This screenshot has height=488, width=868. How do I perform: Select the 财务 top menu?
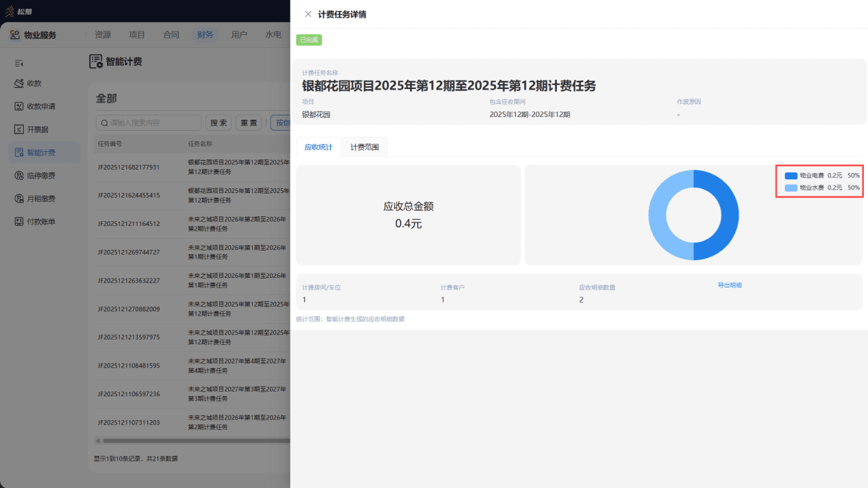[205, 35]
